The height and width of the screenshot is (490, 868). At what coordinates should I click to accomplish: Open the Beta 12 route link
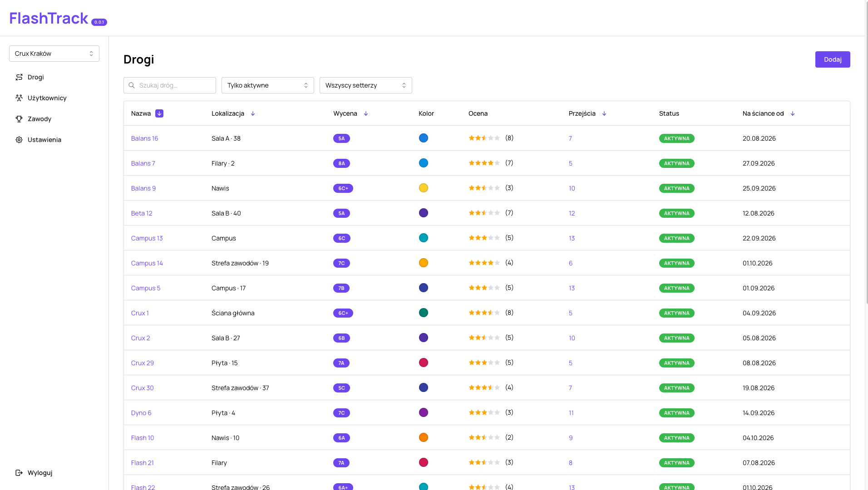point(142,213)
